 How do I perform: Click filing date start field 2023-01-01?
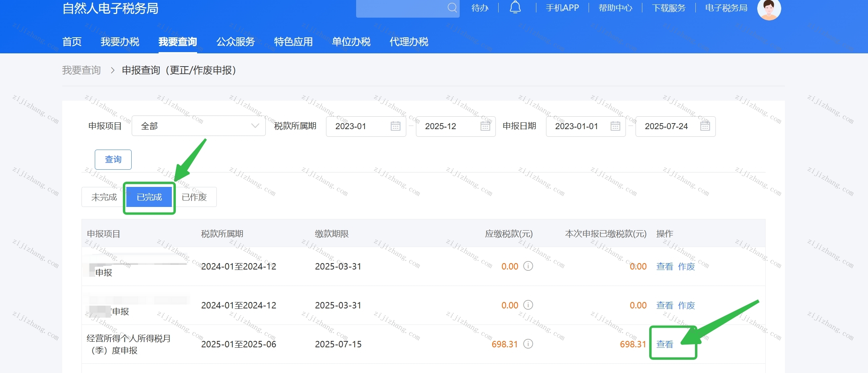click(x=586, y=126)
